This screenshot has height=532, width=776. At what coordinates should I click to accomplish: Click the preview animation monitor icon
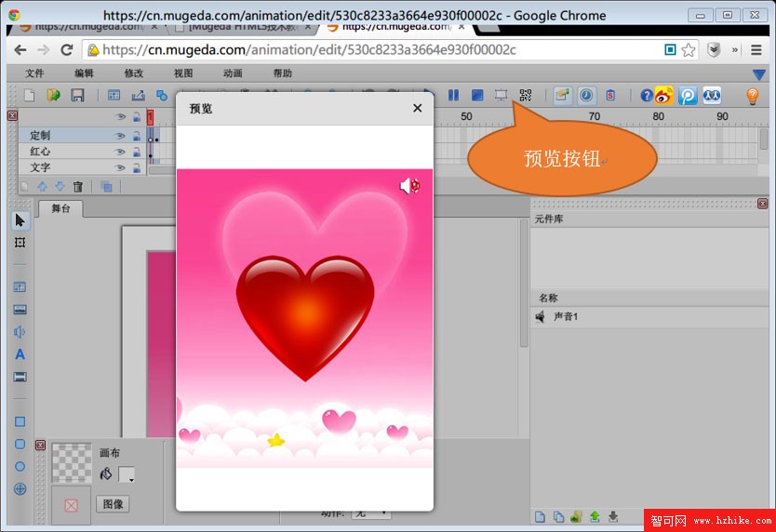click(502, 95)
